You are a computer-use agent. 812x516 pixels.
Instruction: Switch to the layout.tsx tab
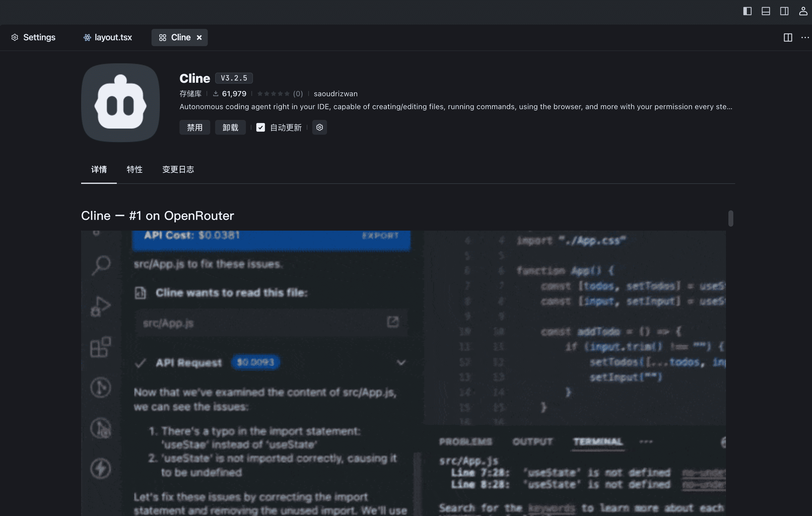click(108, 38)
